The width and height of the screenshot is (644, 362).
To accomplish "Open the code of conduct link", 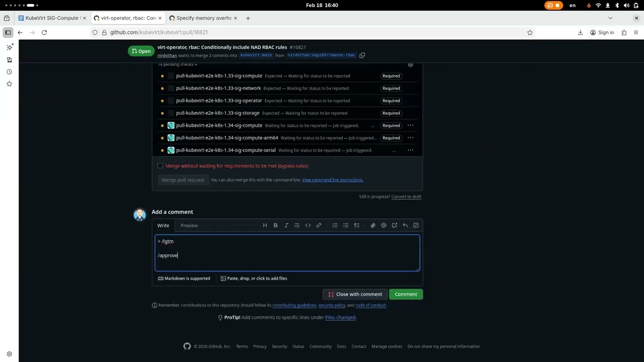I will [x=371, y=305].
